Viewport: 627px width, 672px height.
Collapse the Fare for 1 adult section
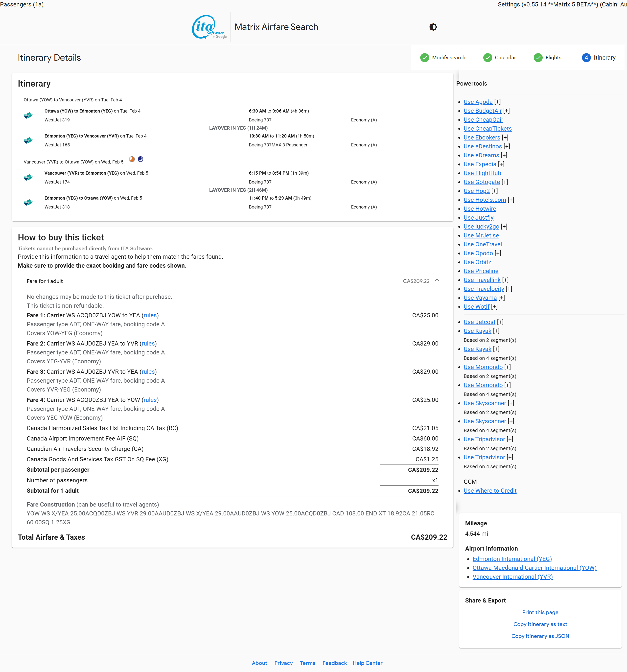437,280
